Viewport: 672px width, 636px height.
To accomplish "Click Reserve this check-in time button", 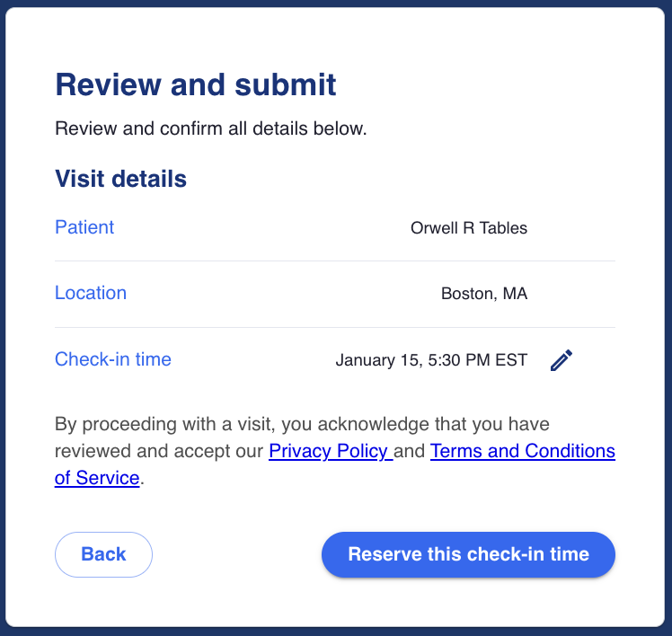I will [x=468, y=554].
